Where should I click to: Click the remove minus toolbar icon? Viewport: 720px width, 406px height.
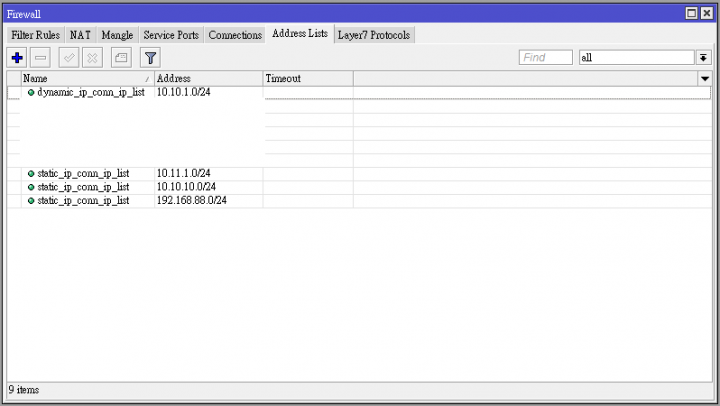40,58
